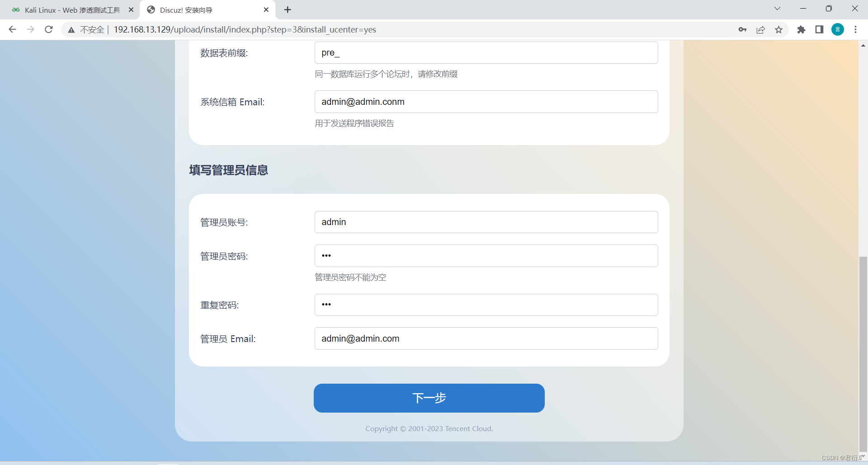The width and height of the screenshot is (868, 465).
Task: Click the 填写管理员信息 heading
Action: [229, 170]
